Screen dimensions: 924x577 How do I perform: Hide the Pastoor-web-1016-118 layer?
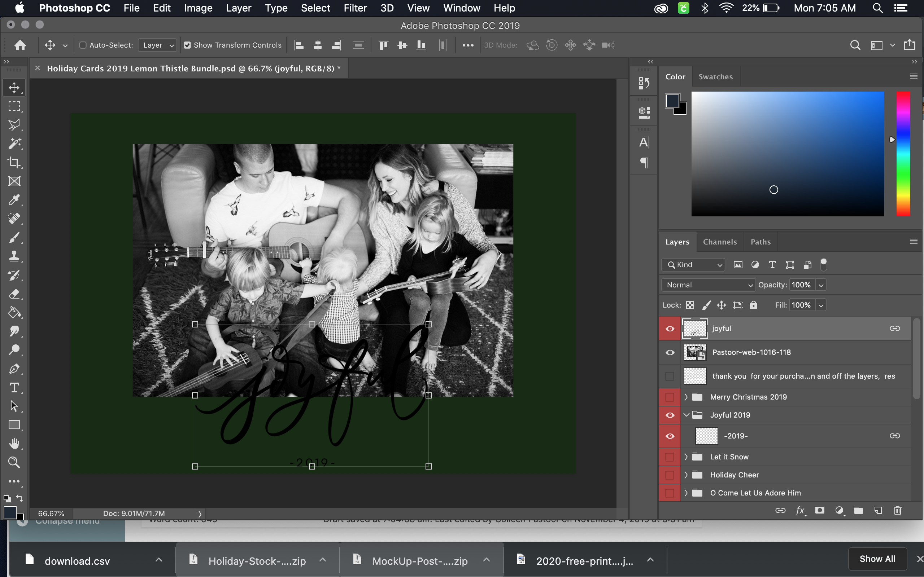pos(670,353)
